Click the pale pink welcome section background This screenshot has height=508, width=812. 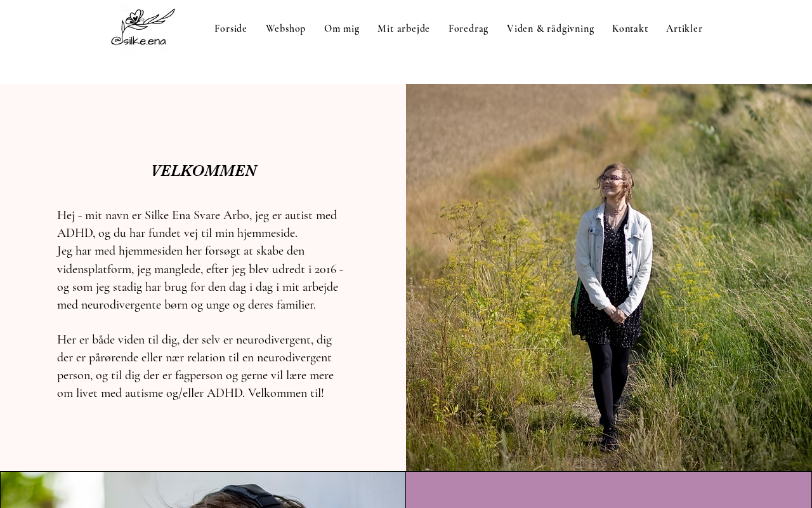203,121
